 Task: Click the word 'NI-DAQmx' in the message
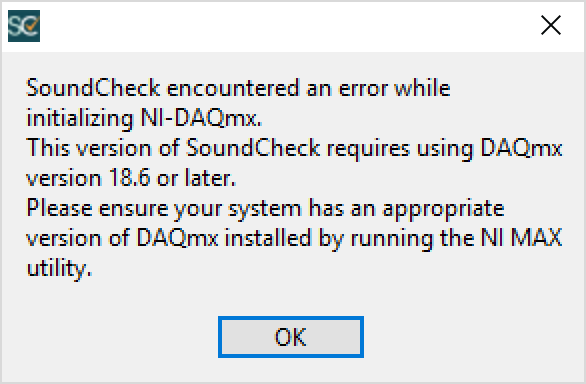click(x=199, y=118)
